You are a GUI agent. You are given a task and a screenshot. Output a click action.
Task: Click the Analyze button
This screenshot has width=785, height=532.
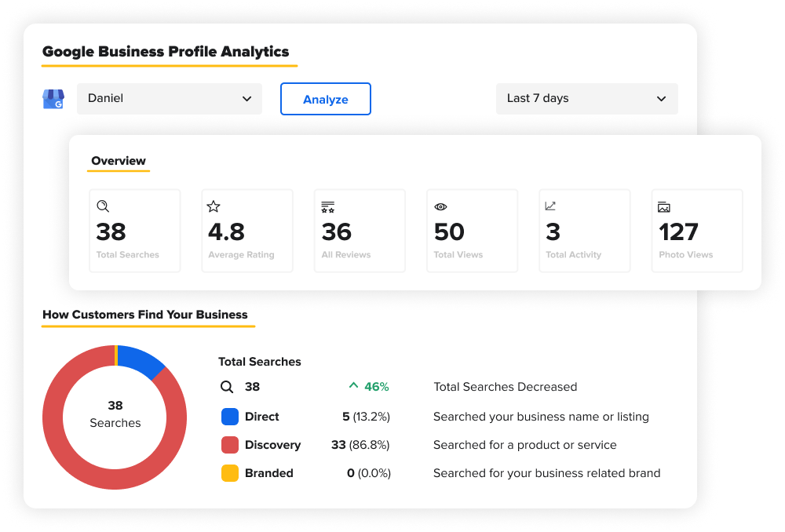(x=326, y=99)
